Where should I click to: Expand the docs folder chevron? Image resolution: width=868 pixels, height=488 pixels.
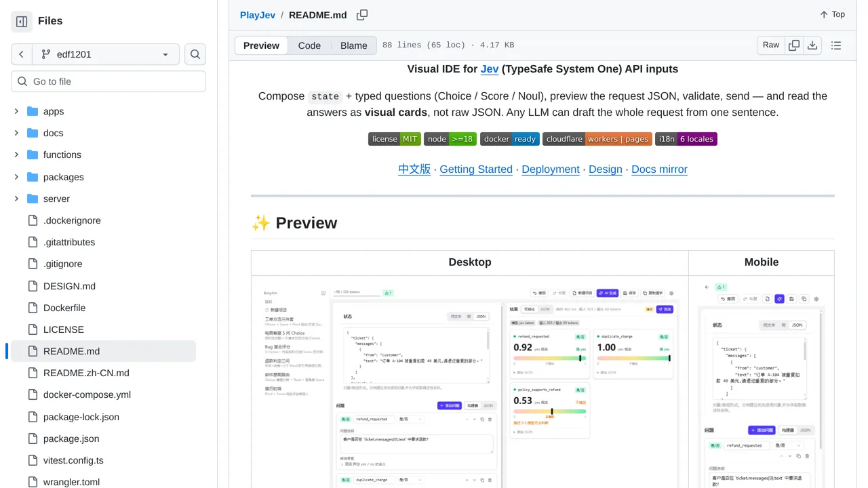point(16,133)
